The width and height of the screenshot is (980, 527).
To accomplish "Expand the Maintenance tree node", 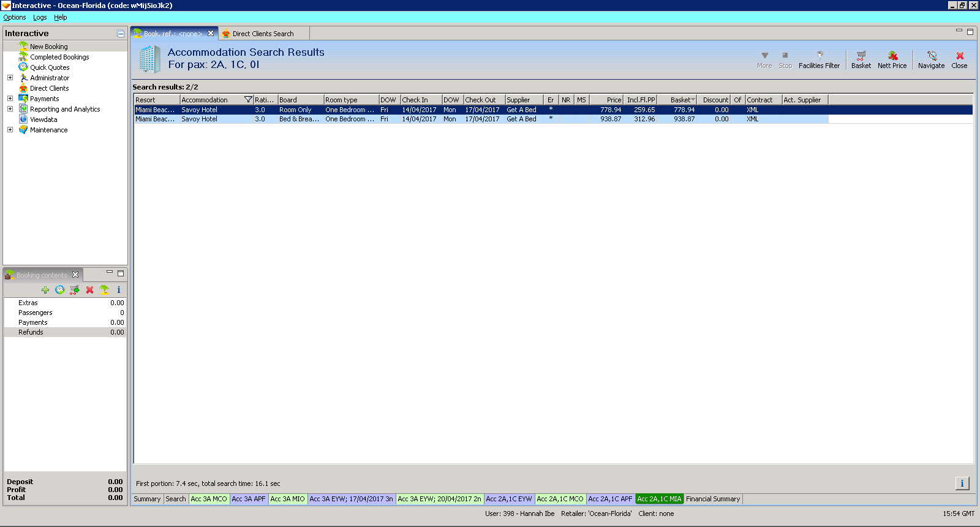I will (x=10, y=130).
